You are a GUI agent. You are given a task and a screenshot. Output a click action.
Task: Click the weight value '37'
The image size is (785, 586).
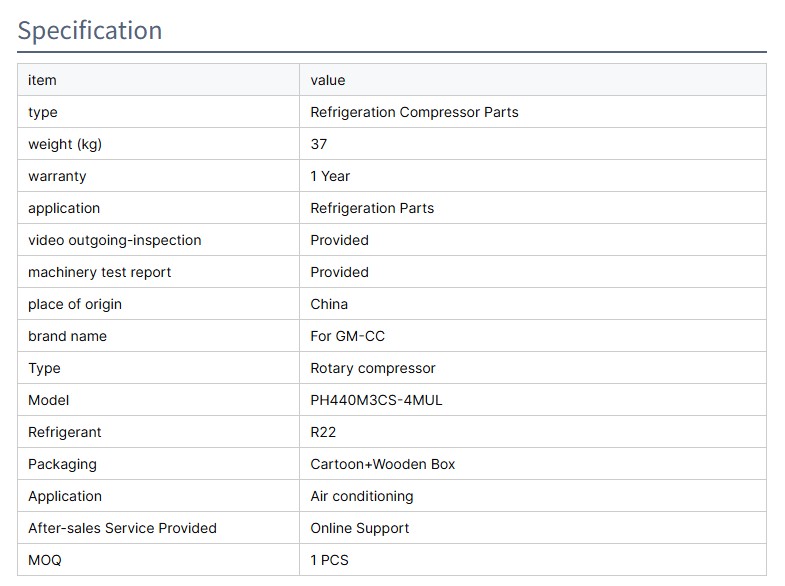[319, 144]
